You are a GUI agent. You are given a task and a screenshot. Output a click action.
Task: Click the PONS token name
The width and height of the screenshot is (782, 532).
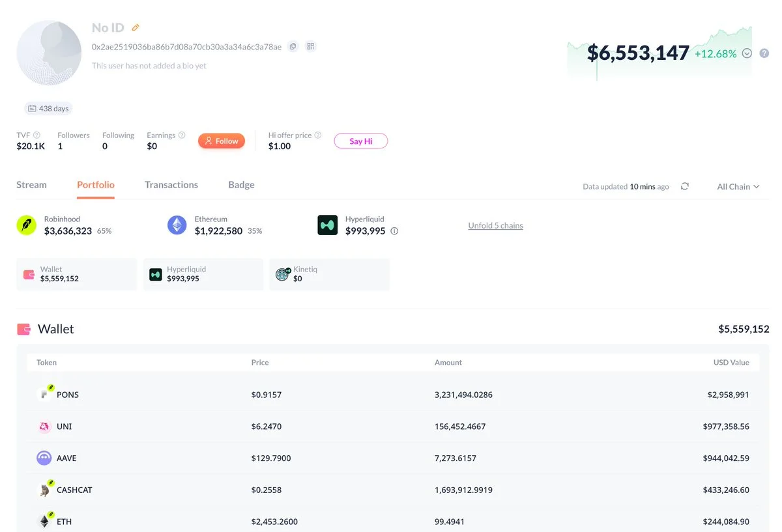click(x=68, y=395)
